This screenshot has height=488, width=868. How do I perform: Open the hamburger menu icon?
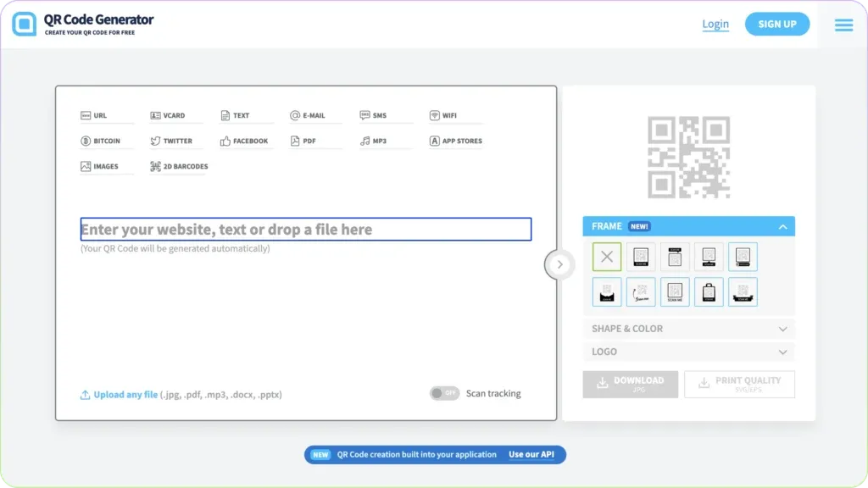pyautogui.click(x=843, y=25)
